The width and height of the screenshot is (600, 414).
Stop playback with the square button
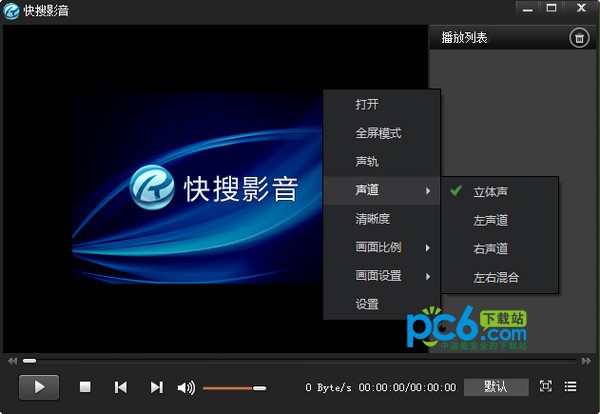85,387
